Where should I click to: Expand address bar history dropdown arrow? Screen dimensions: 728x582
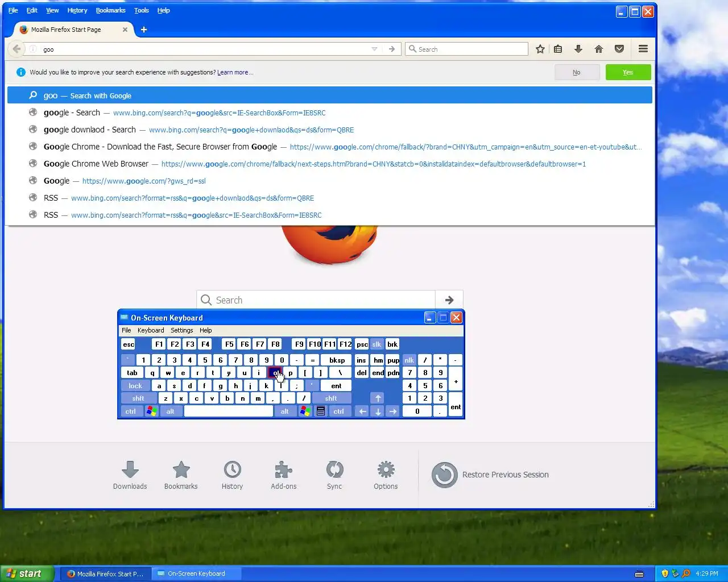(374, 49)
